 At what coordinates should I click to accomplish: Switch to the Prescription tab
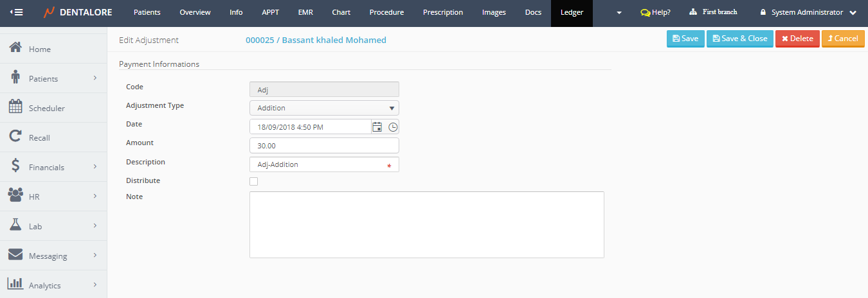(443, 12)
